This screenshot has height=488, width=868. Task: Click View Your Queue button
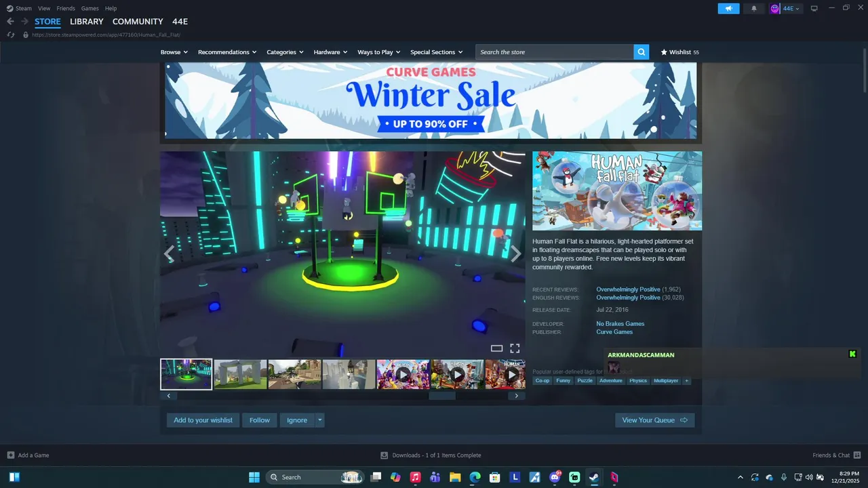point(654,420)
